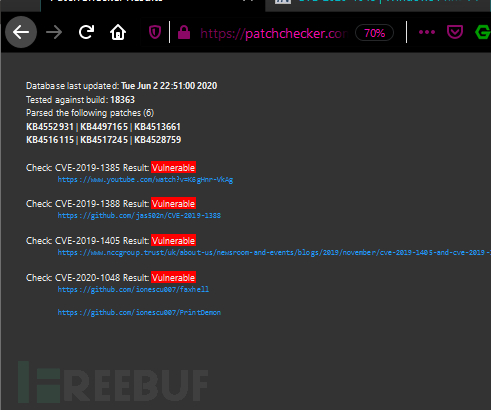Switch to the CVE-2020 second browser tab
The height and width of the screenshot is (410, 491).
coord(378,4)
